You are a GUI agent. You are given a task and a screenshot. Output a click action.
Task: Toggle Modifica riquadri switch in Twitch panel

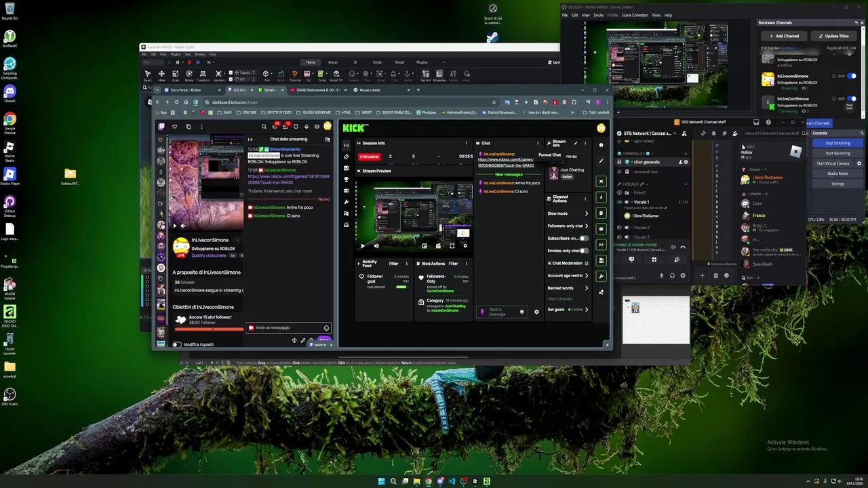tap(177, 344)
